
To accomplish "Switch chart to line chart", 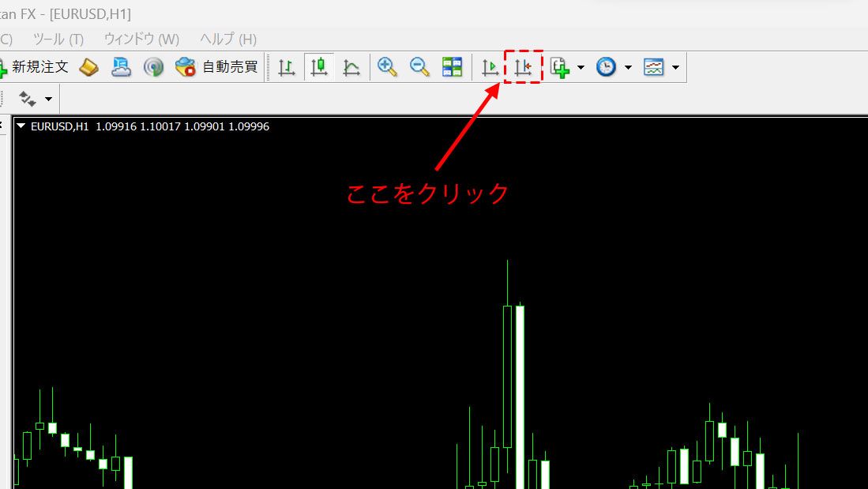I will pos(351,67).
